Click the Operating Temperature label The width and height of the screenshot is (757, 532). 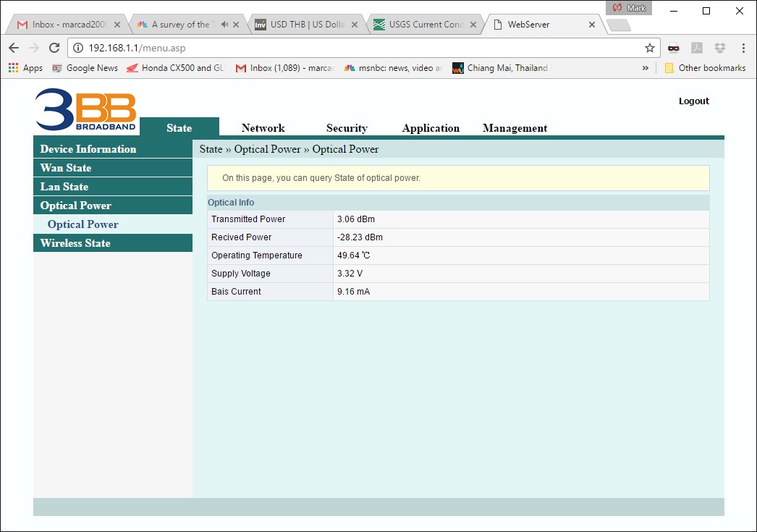pyautogui.click(x=256, y=256)
